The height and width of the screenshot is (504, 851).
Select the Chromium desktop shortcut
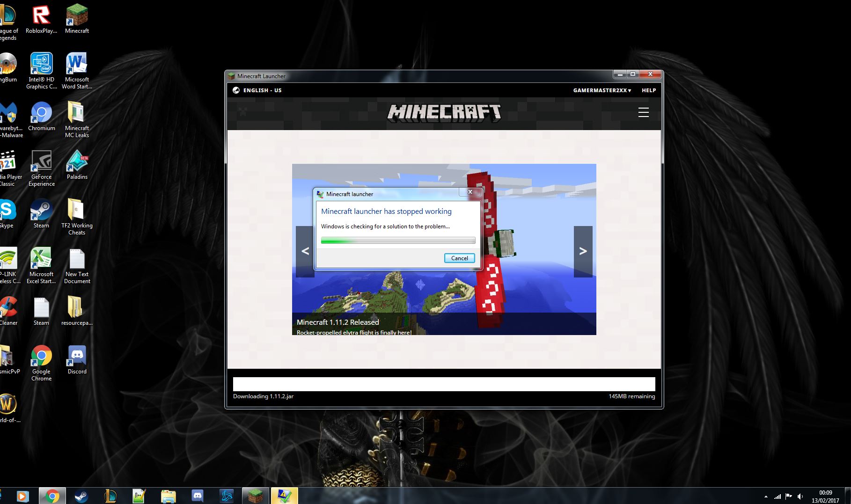point(41,117)
